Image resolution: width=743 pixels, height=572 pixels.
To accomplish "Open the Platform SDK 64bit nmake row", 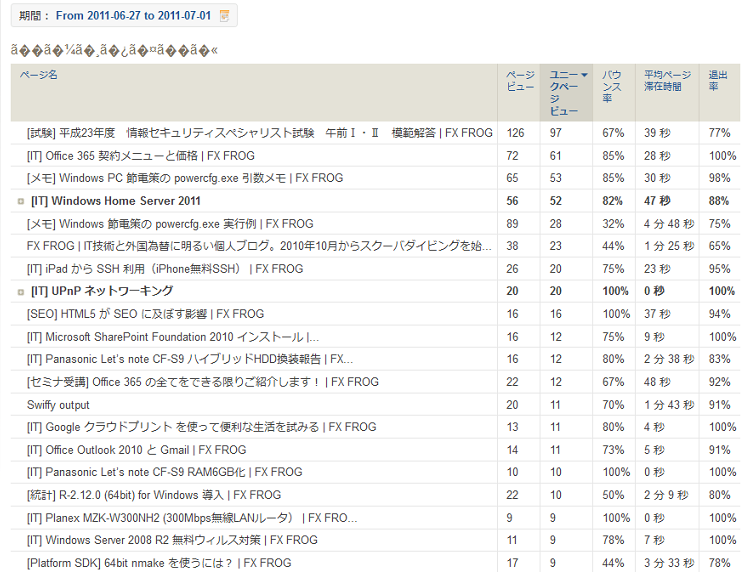I will tap(158, 563).
